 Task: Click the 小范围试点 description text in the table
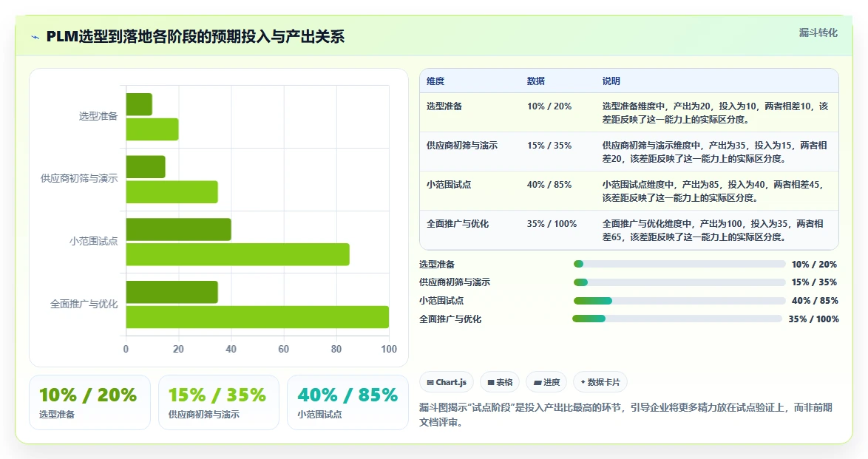click(713, 191)
